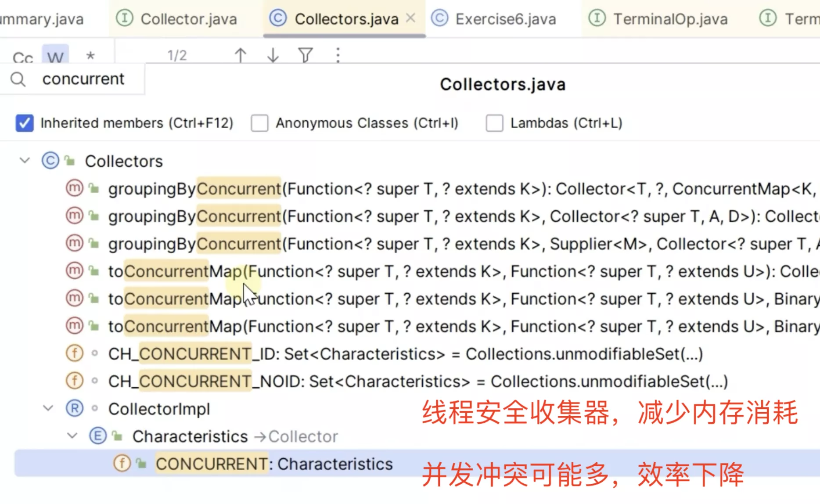The height and width of the screenshot is (504, 820).
Task: Click visibility dot of CH_CONCURRENT_ID
Action: pos(94,353)
